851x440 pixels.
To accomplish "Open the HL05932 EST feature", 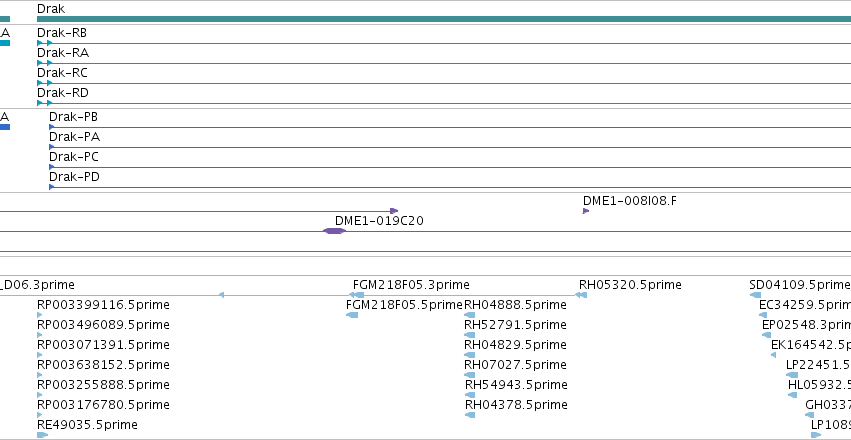I will (x=792, y=395).
